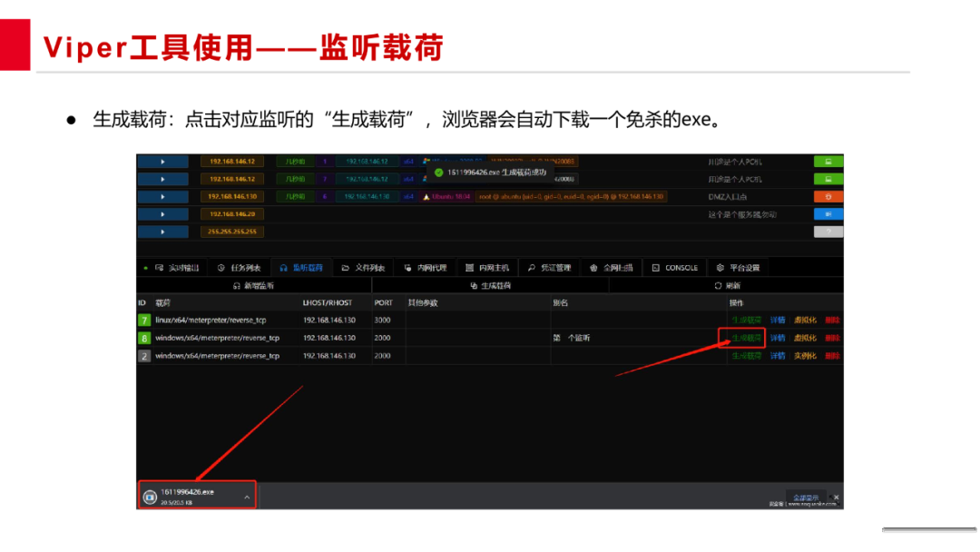Click 实例化 for listener ID 2
Image resolution: width=980 pixels, height=552 pixels.
point(805,356)
